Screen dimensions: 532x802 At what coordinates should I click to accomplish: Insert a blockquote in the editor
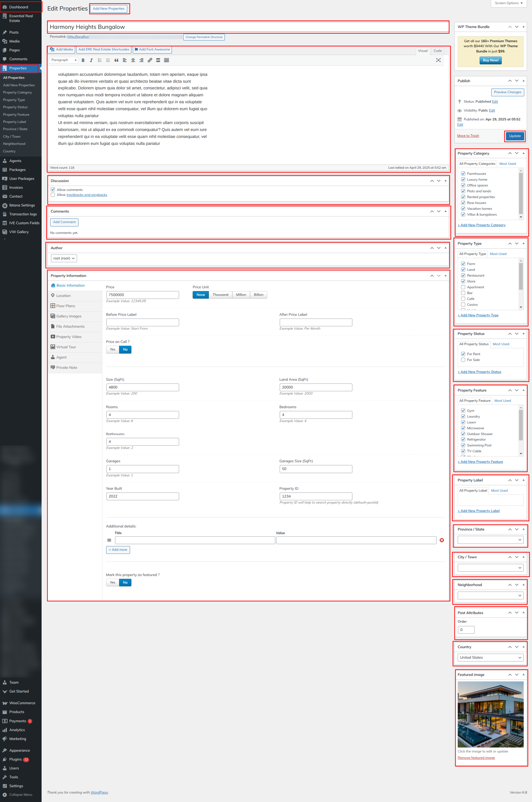116,60
